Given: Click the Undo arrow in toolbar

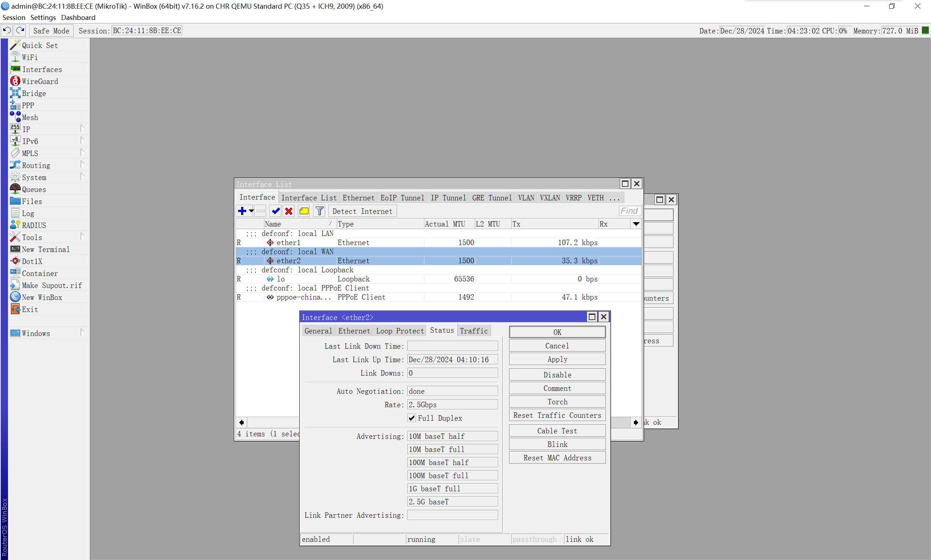Looking at the screenshot, I should (x=7, y=30).
